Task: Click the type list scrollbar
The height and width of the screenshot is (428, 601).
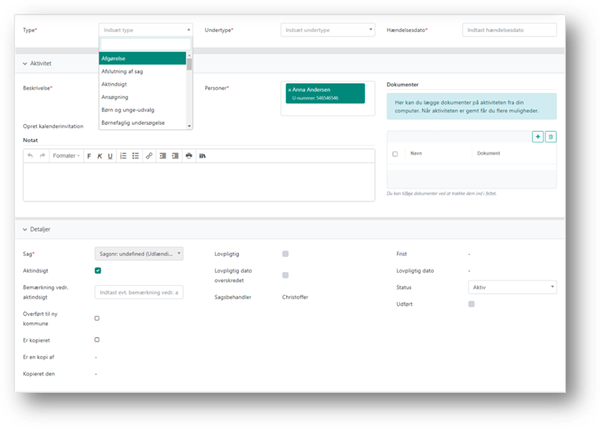Action: click(189, 62)
